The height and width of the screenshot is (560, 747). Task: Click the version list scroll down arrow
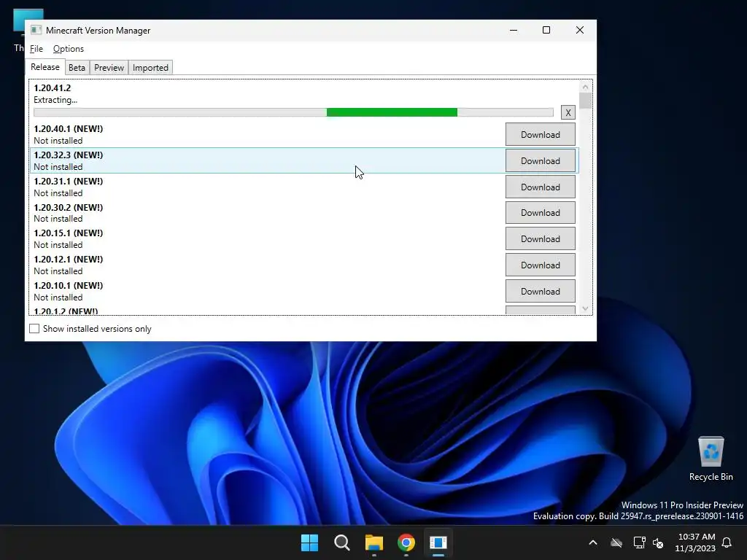tap(586, 308)
